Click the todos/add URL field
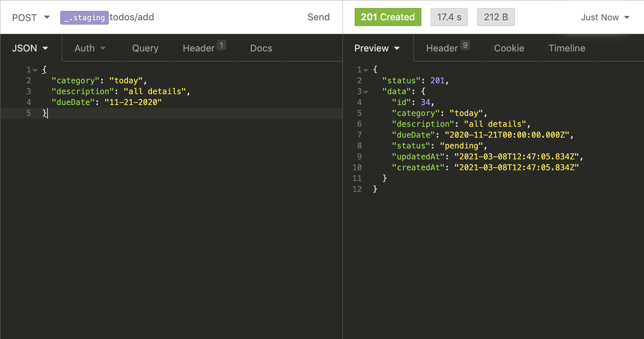The image size is (644, 339). (x=132, y=17)
